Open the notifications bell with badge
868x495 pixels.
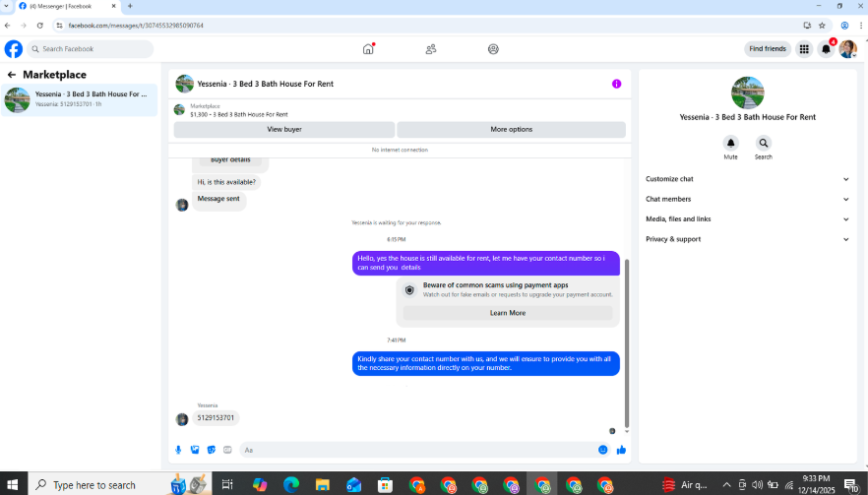(826, 49)
